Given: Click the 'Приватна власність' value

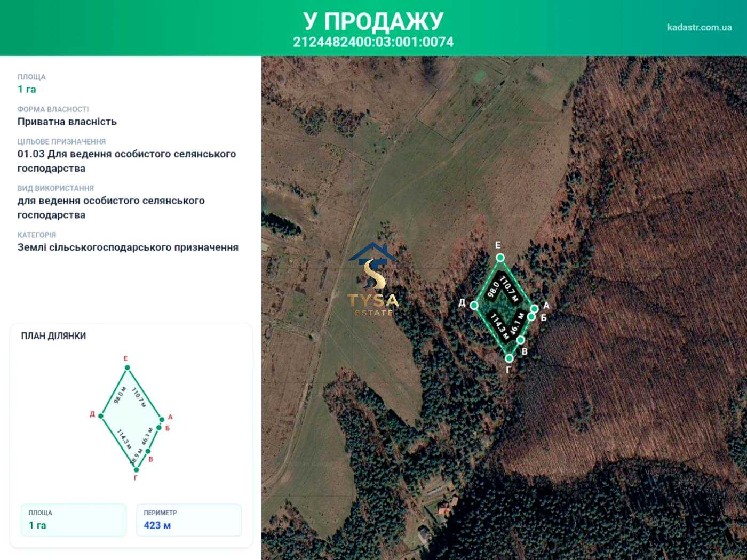Looking at the screenshot, I should click(x=67, y=122).
